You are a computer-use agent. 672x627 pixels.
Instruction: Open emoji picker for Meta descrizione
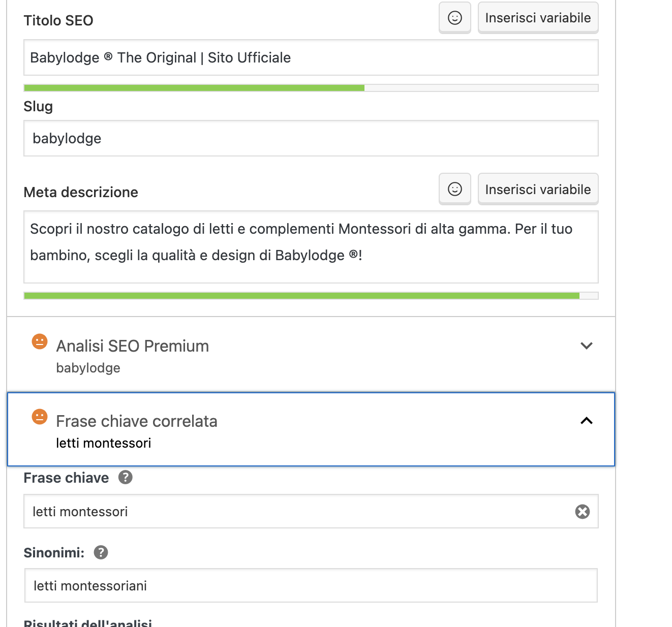(455, 189)
